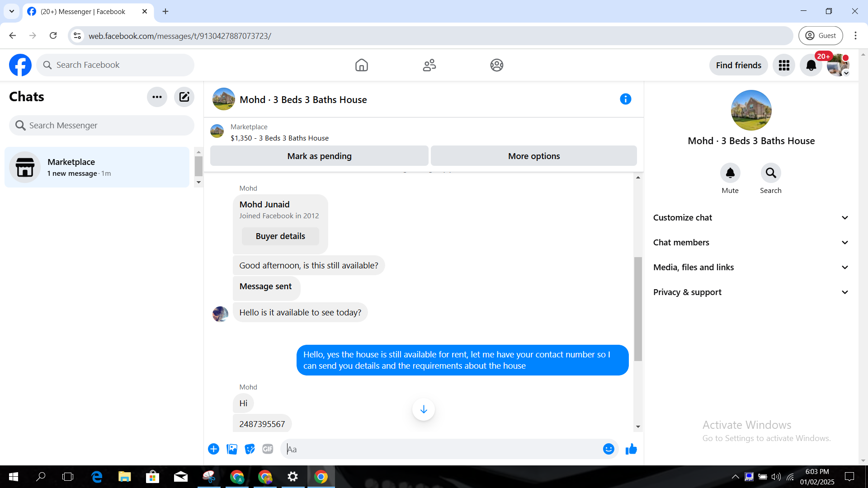This screenshot has width=868, height=488.
Task: Open File Explorer from Windows taskbar
Action: [x=124, y=477]
